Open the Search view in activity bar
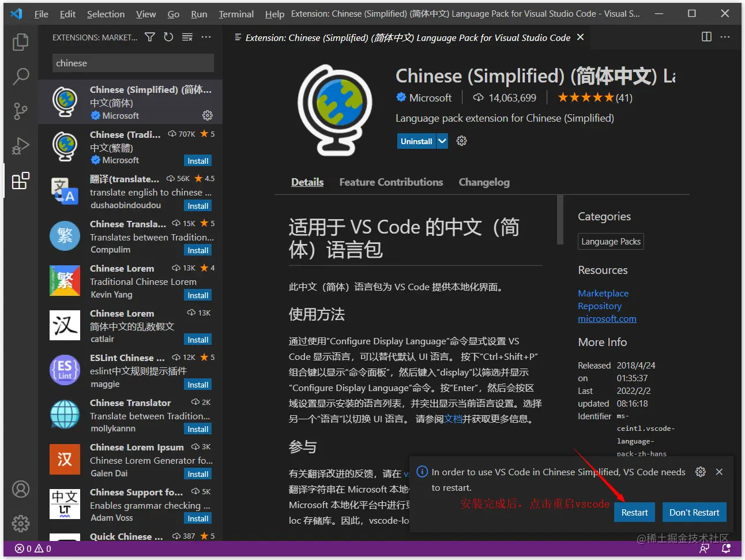The width and height of the screenshot is (745, 560). coord(21,76)
